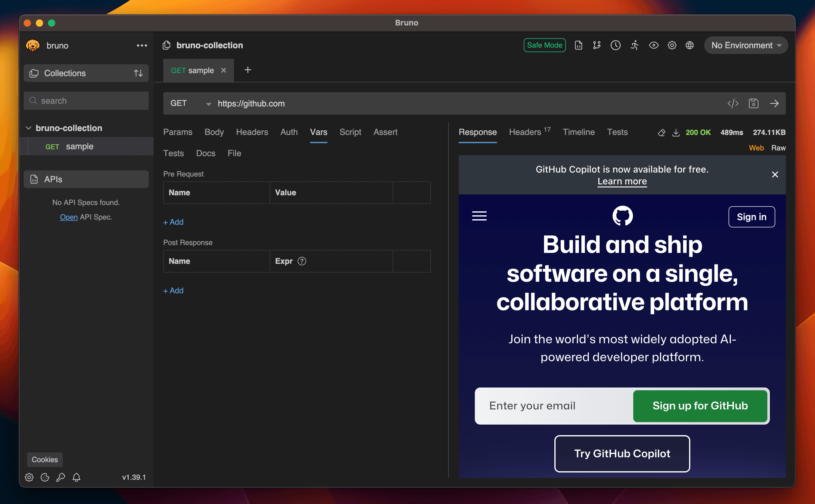Click the runner/person icon in toolbar

point(634,45)
